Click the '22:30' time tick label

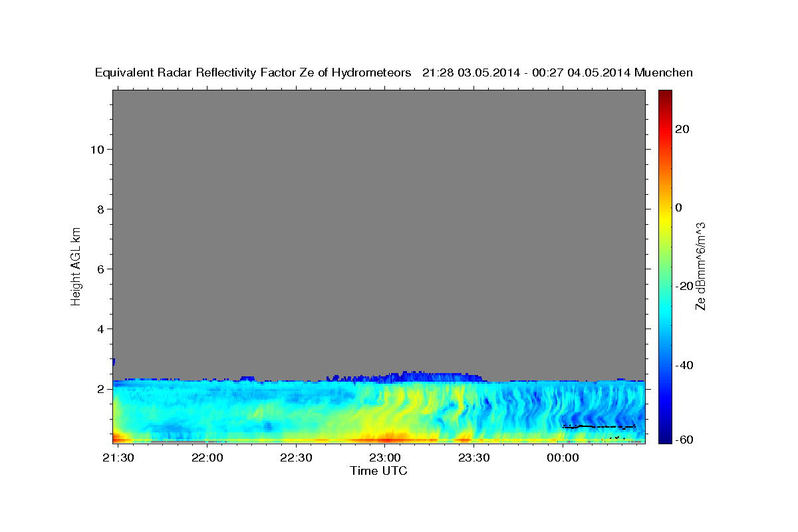pyautogui.click(x=296, y=458)
